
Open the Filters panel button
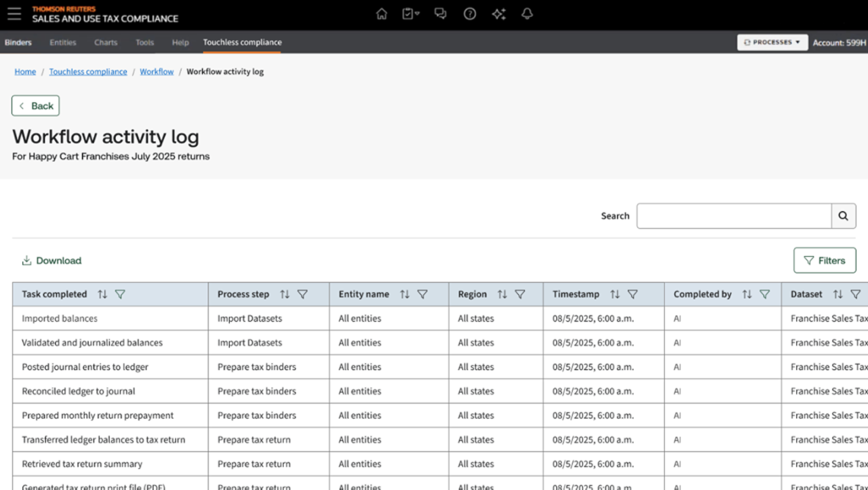(825, 261)
